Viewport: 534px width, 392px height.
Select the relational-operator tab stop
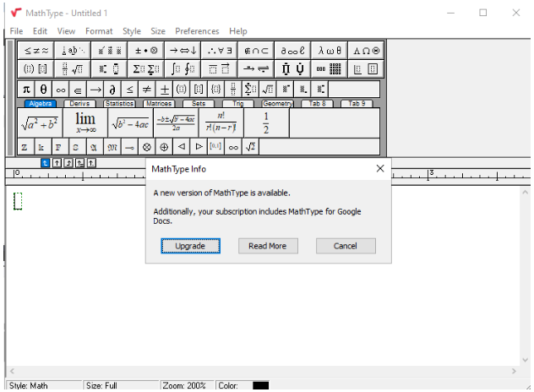click(x=79, y=163)
